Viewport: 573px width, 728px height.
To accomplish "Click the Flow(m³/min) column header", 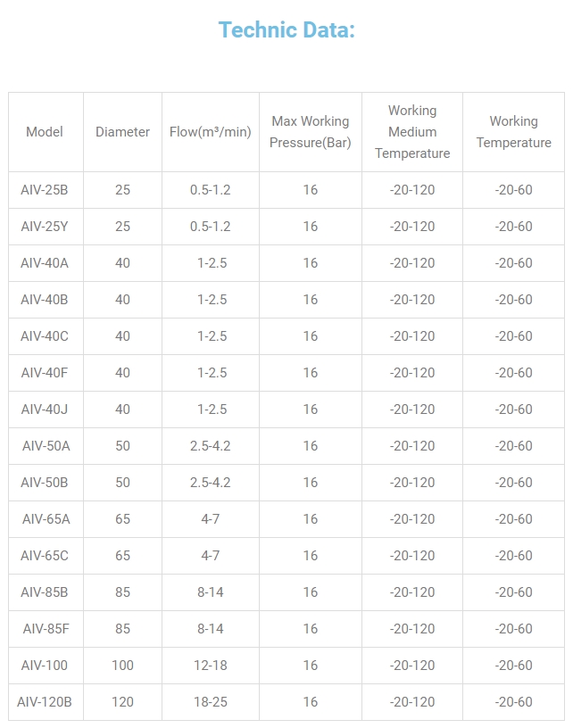I will (211, 132).
